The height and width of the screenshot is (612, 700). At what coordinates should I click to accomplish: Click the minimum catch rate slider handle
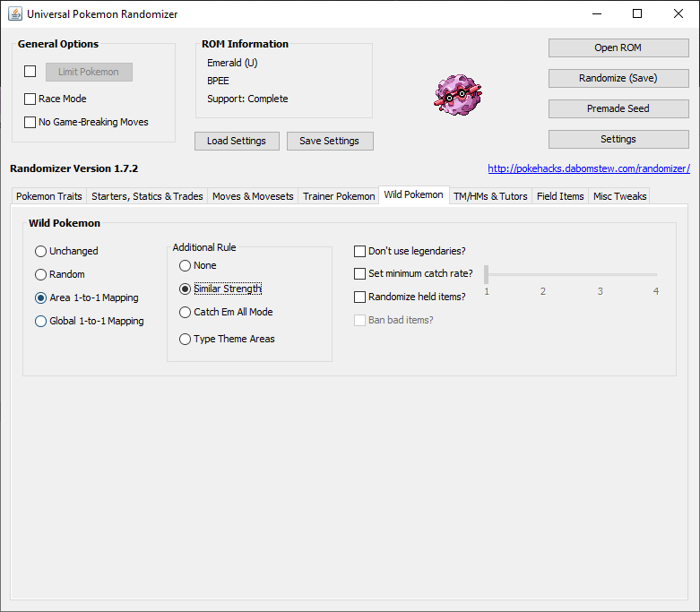[x=486, y=274]
